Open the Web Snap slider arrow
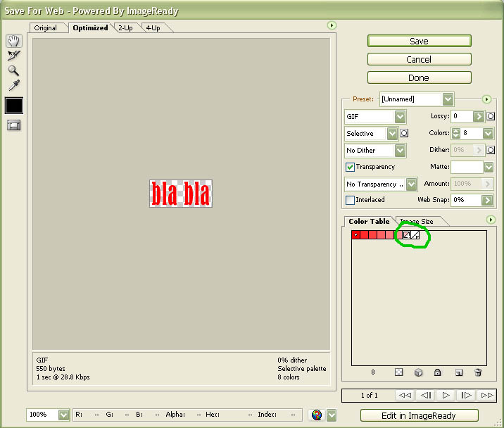 coord(487,200)
